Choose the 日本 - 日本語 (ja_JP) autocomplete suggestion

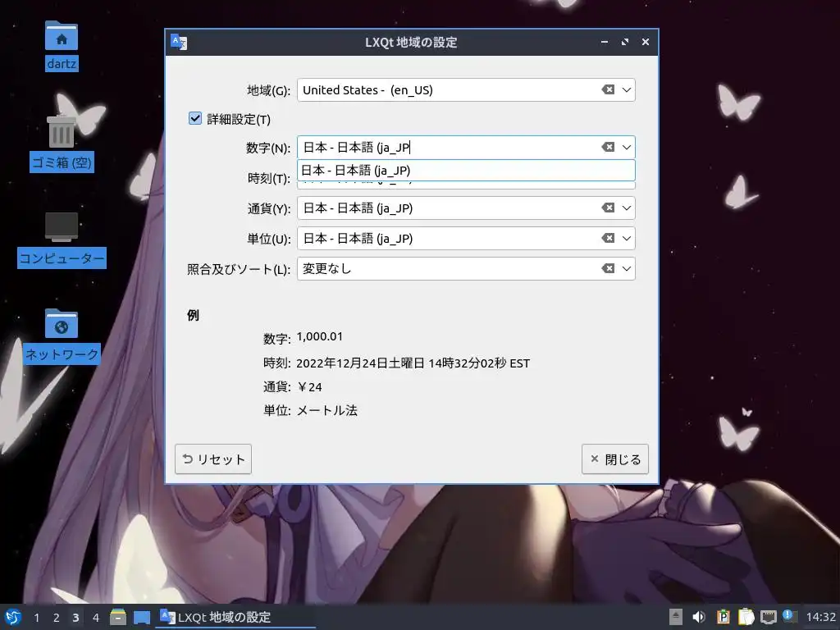pyautogui.click(x=466, y=171)
